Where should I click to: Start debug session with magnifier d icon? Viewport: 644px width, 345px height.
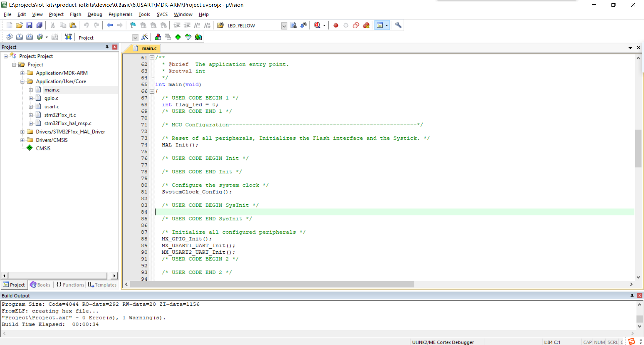coord(317,25)
